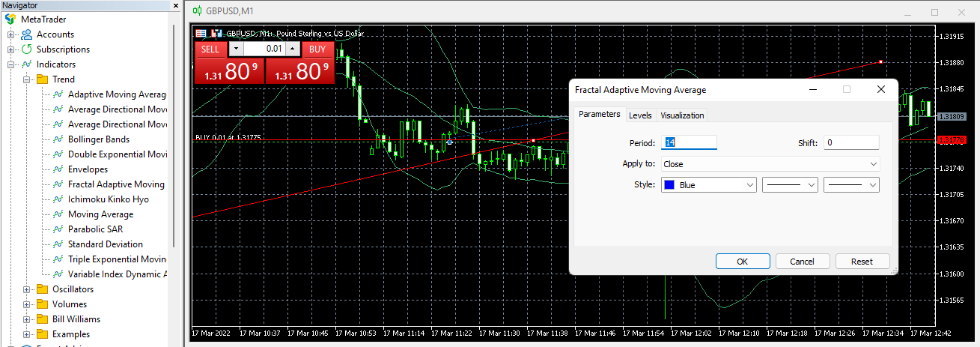Screen dimensions: 980x347
Task: Click the 0.01 trade volume field
Action: coord(264,49)
